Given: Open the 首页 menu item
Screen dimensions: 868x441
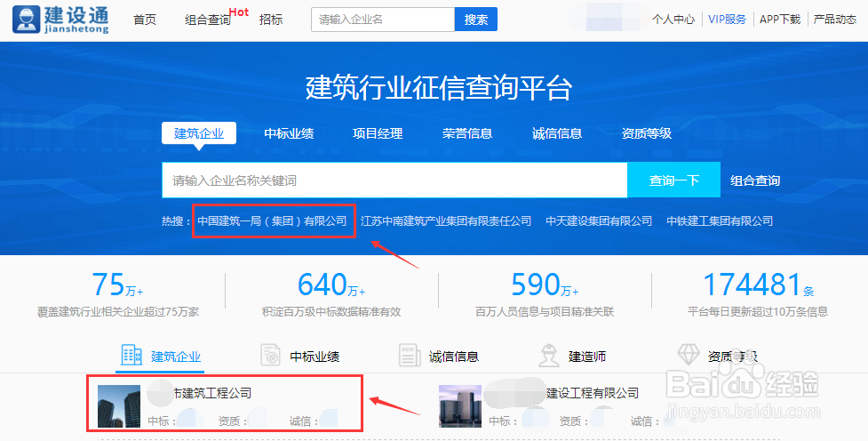Looking at the screenshot, I should click(x=145, y=20).
